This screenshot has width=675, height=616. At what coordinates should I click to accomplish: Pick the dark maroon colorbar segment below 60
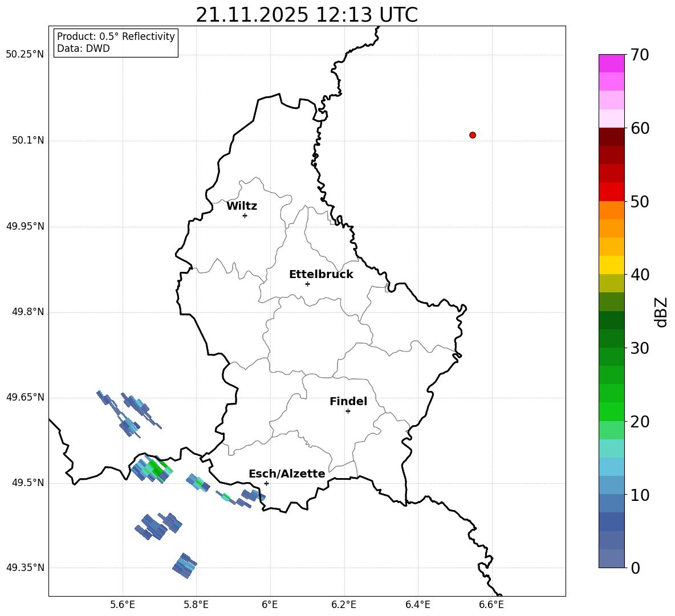pyautogui.click(x=611, y=137)
